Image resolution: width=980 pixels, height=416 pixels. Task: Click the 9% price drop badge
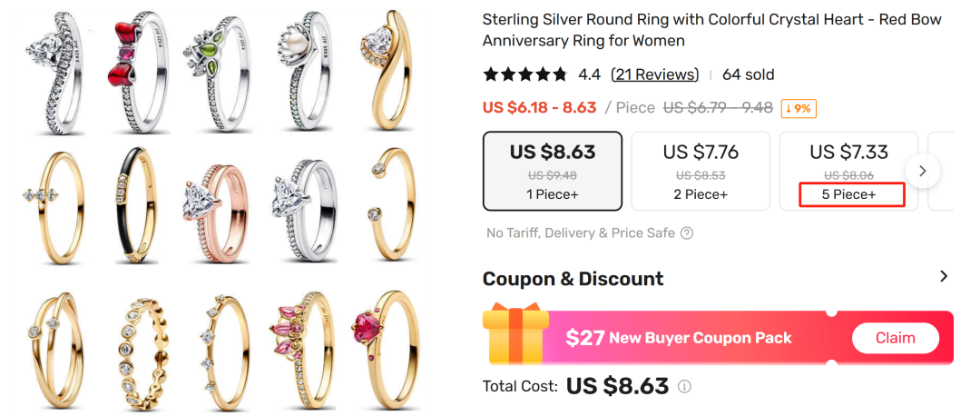pos(799,108)
